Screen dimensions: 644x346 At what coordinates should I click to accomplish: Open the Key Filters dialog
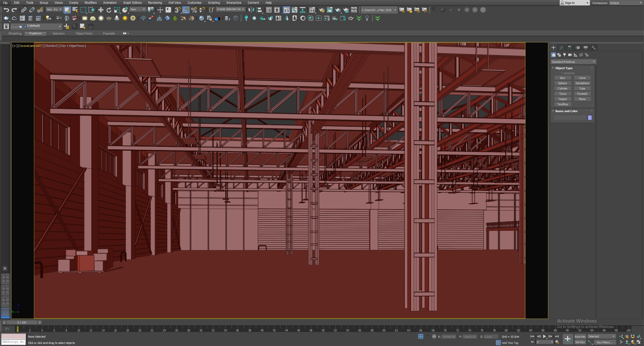pos(605,342)
